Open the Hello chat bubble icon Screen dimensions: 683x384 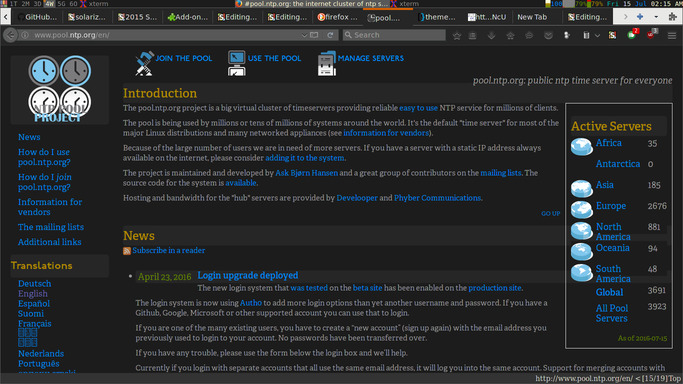[529, 36]
